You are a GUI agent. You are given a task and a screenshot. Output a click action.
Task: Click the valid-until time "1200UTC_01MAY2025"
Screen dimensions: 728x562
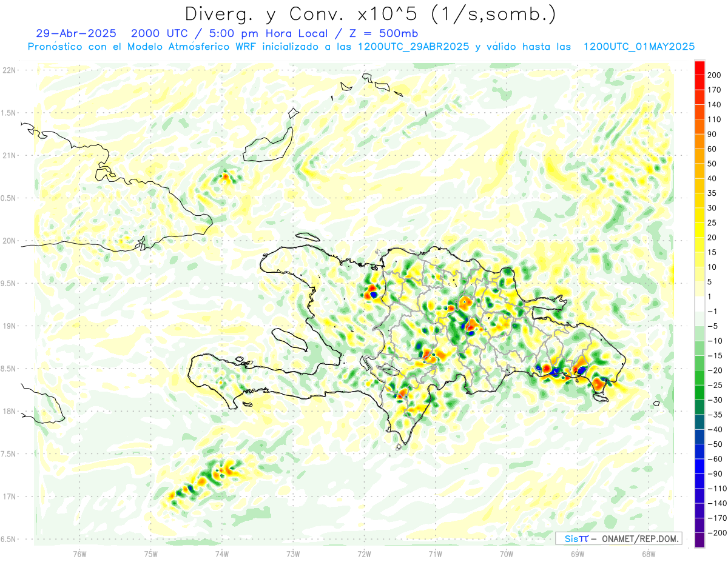tap(639, 47)
